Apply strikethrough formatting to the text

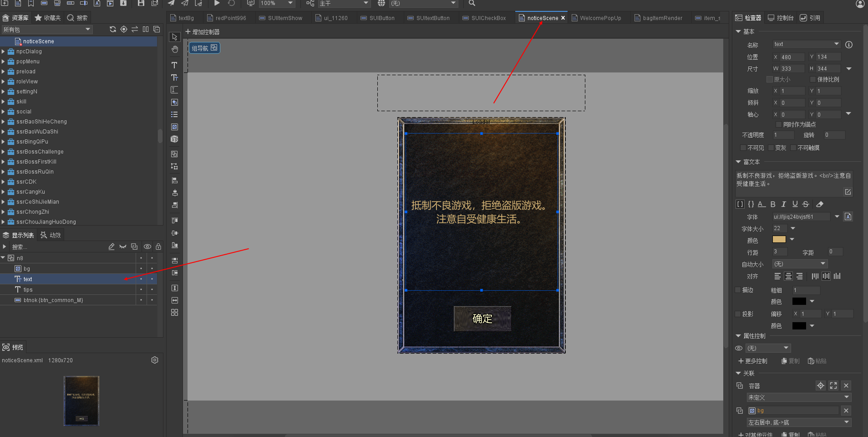(x=806, y=204)
